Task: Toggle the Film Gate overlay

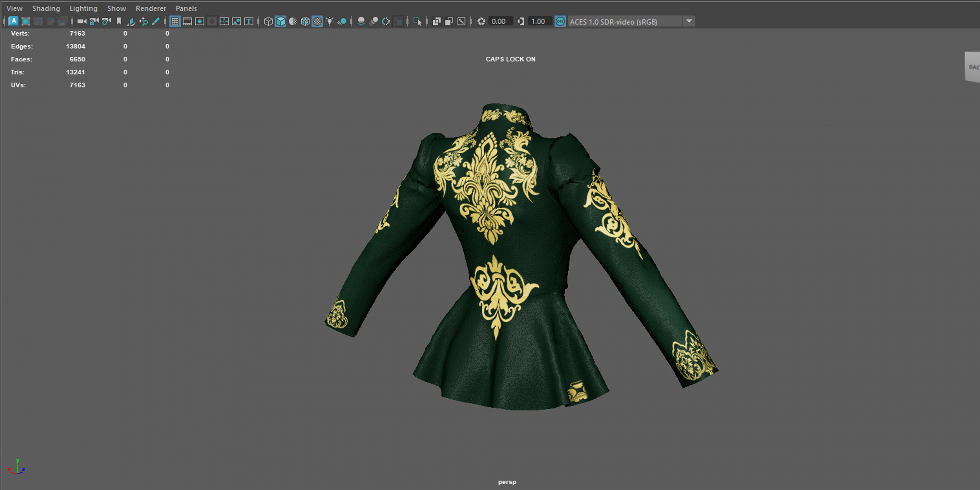Action: [x=187, y=21]
